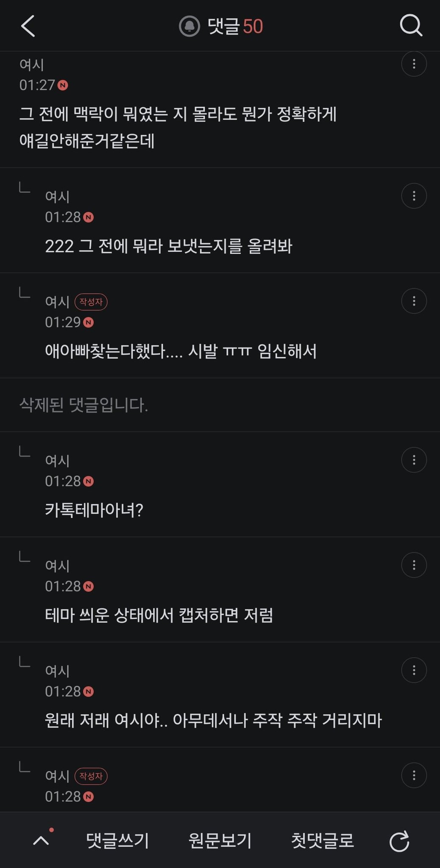Open options menu for '222 그 전에' reply

[414, 196]
